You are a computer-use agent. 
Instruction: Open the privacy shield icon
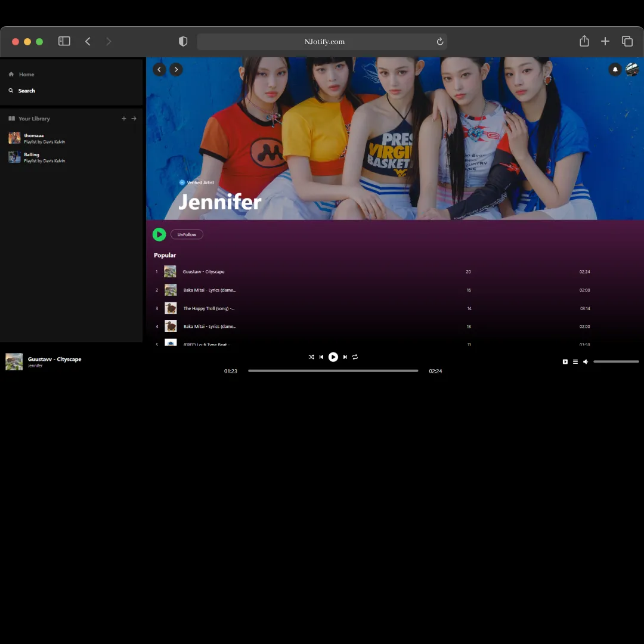tap(183, 41)
